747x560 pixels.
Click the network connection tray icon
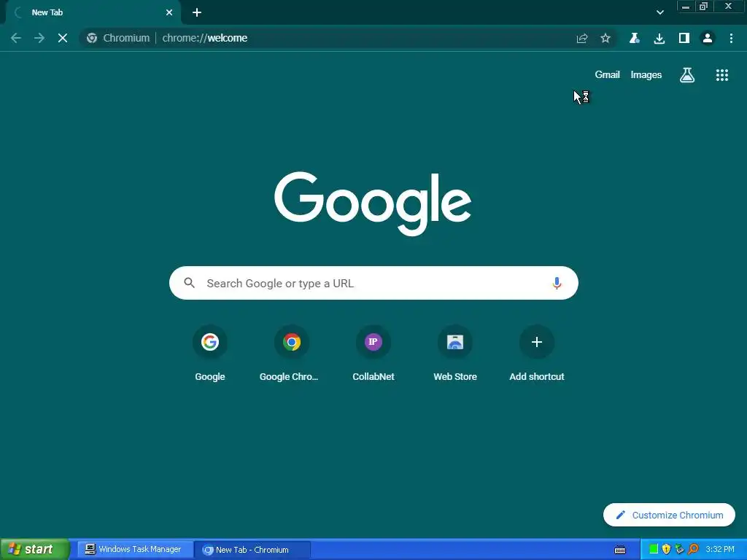tap(679, 549)
